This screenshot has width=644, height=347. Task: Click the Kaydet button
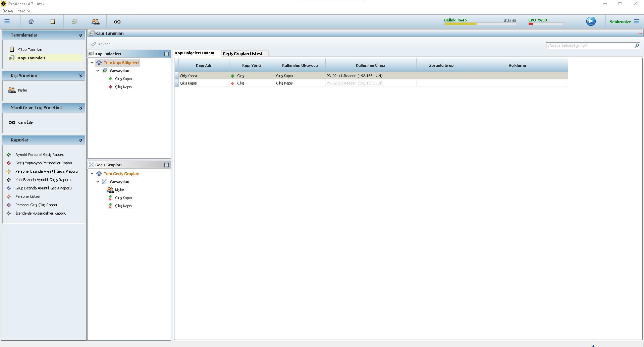pos(101,44)
